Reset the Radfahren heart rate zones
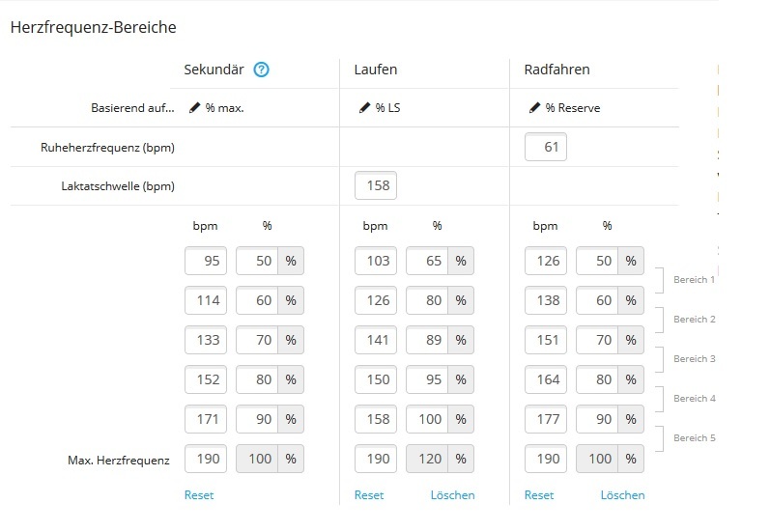 click(539, 494)
